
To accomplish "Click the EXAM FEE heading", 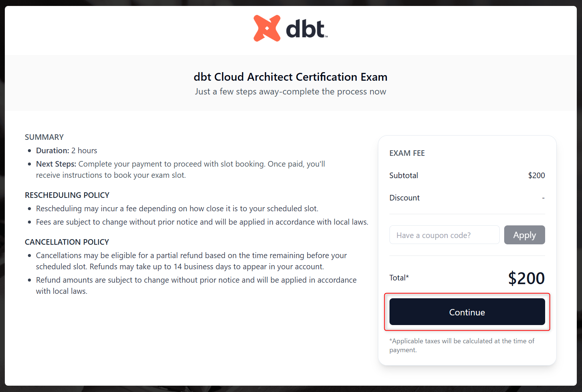I will (407, 153).
